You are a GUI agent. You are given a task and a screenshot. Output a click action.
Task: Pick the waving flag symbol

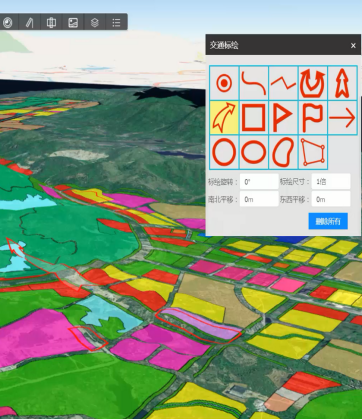(313, 118)
